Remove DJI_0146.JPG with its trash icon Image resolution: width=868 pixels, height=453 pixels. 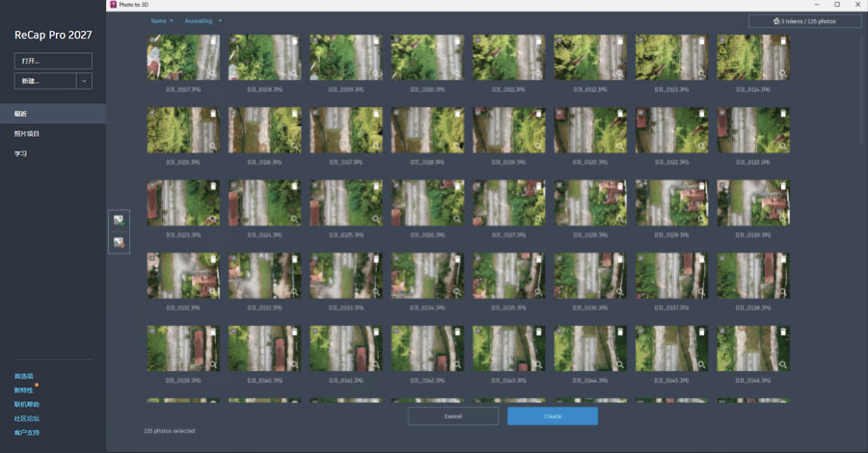783,332
